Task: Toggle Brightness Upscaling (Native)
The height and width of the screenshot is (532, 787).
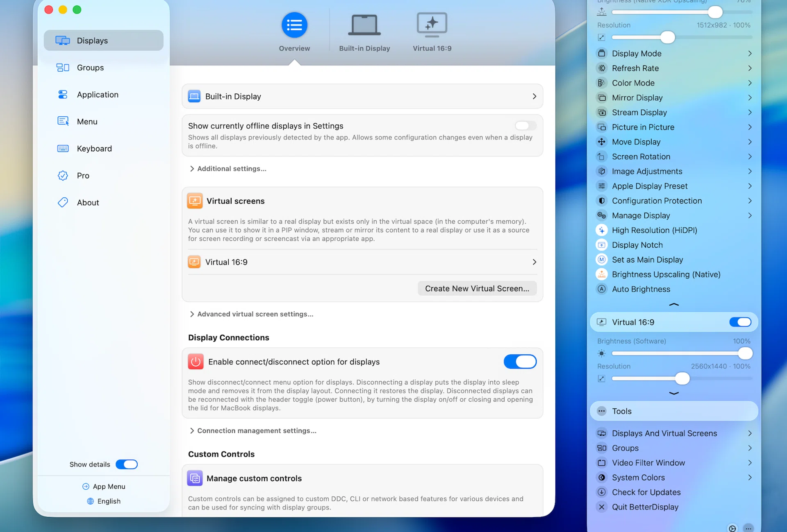Action: 601,274
